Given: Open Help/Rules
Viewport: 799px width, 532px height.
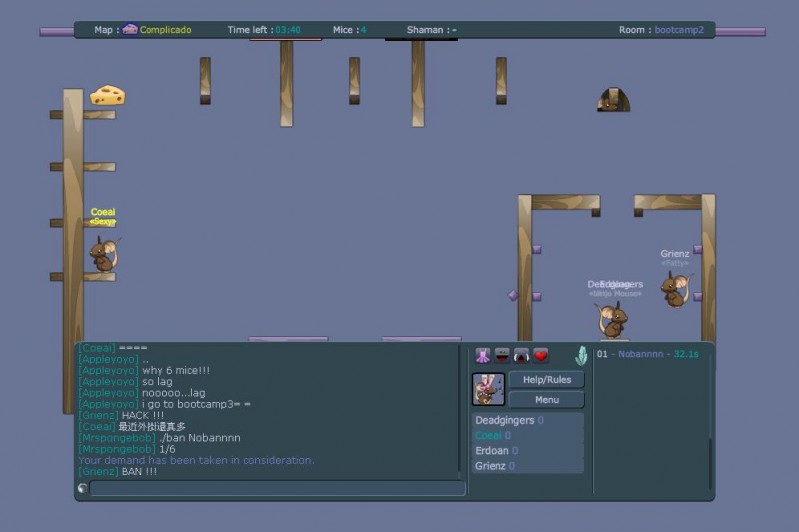Looking at the screenshot, I should (x=546, y=380).
